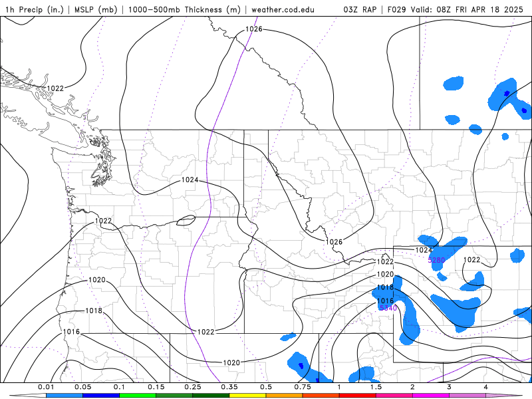
Task: Click the '0.75' legend scale value
Action: click(303, 387)
